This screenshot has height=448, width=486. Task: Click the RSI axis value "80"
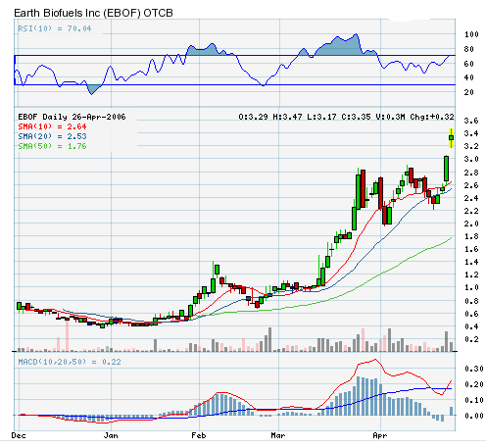(468, 49)
